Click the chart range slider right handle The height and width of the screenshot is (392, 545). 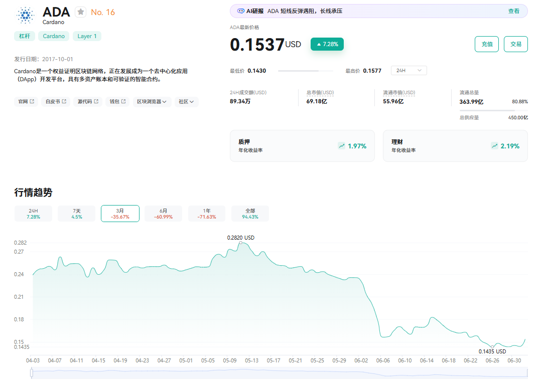pos(527,373)
